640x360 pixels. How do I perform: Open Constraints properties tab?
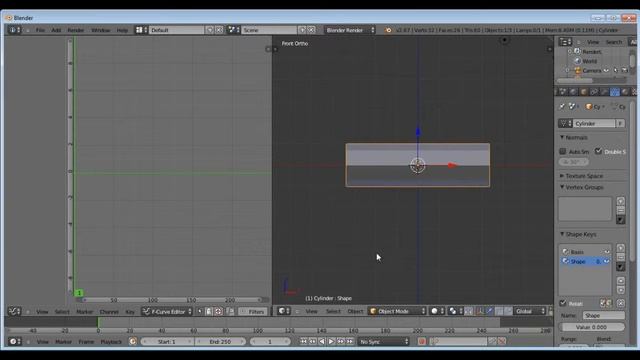pyautogui.click(x=594, y=92)
